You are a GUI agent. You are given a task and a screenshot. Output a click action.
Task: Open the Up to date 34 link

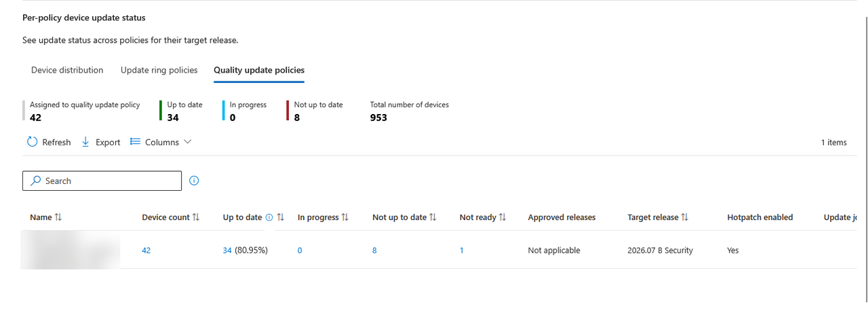click(227, 251)
